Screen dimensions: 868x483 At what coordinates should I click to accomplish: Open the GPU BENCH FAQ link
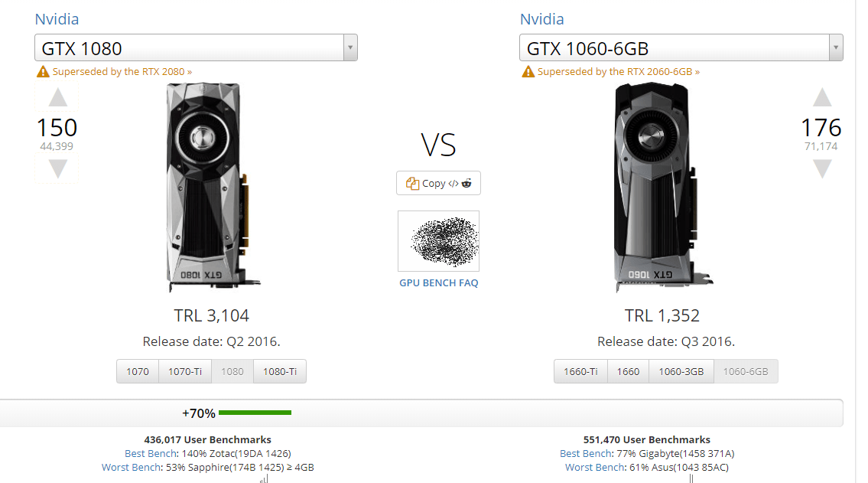point(438,282)
